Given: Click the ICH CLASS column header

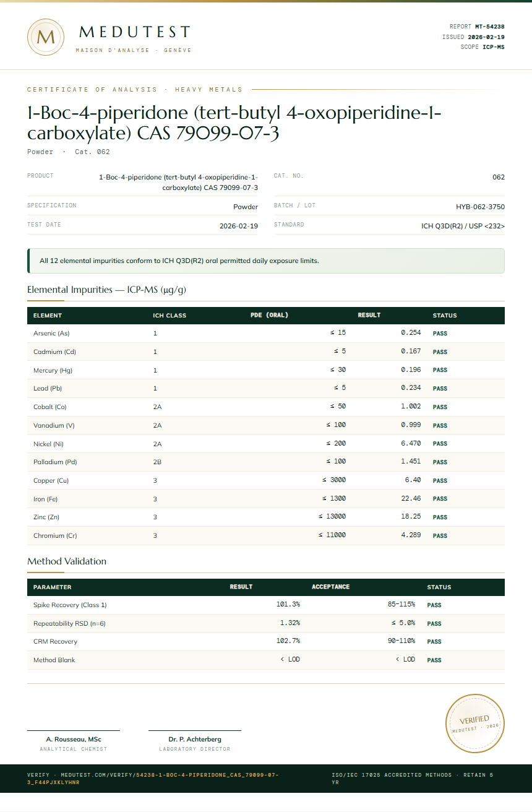Looking at the screenshot, I should (169, 316).
